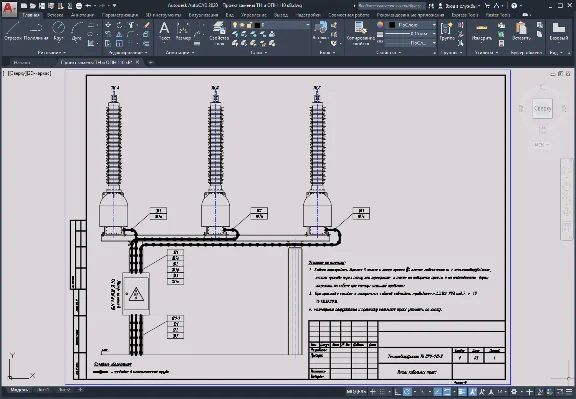The height and width of the screenshot is (399, 576).
Task: Click the Save icon in quick access toolbar
Action: pos(42,6)
